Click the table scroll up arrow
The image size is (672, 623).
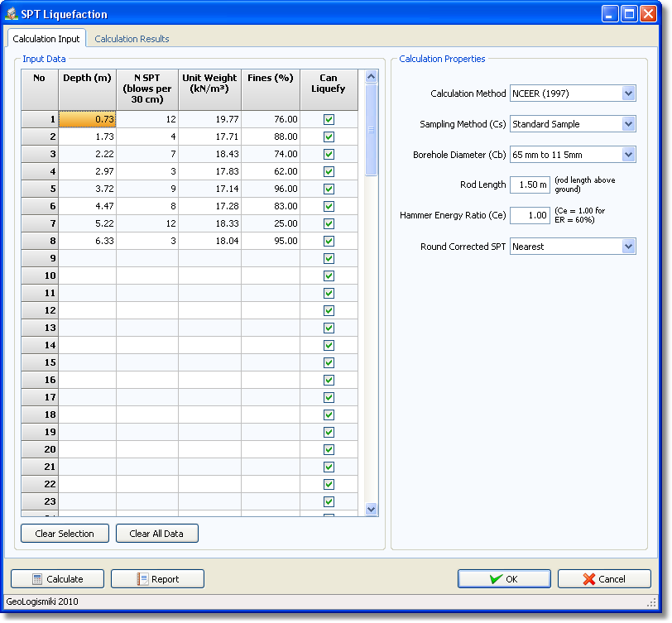click(371, 77)
